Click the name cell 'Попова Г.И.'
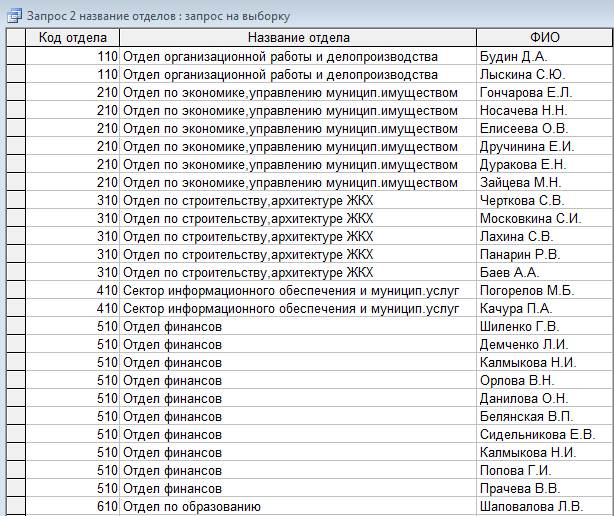The image size is (614, 516). click(545, 471)
